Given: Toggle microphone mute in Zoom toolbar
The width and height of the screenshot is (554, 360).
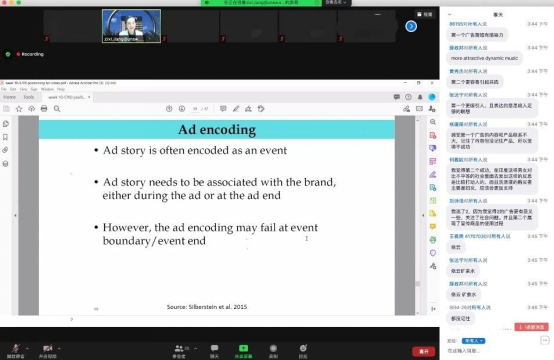Looking at the screenshot, I should pos(16,351).
